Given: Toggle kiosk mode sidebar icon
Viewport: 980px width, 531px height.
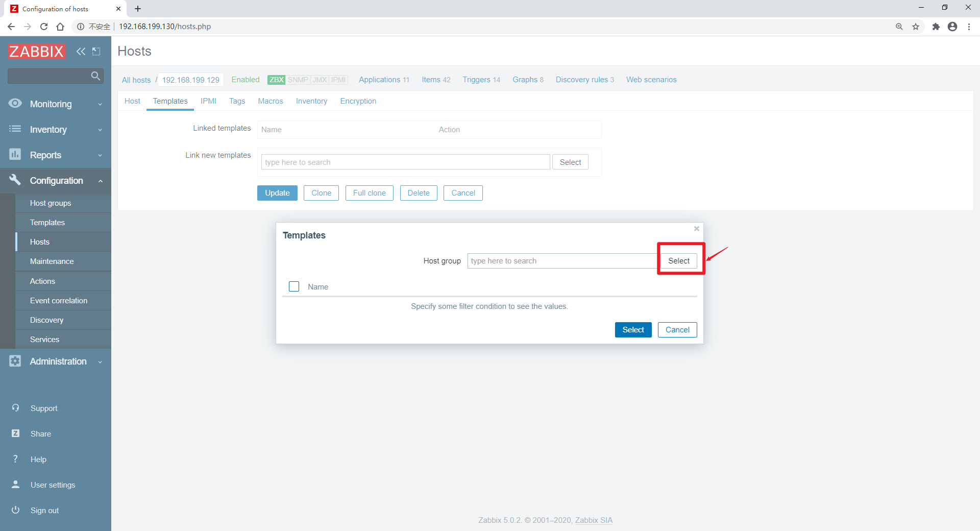Looking at the screenshot, I should click(96, 51).
